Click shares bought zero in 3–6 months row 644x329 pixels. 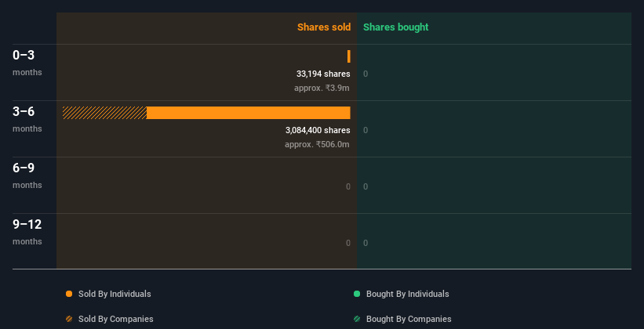click(x=366, y=130)
